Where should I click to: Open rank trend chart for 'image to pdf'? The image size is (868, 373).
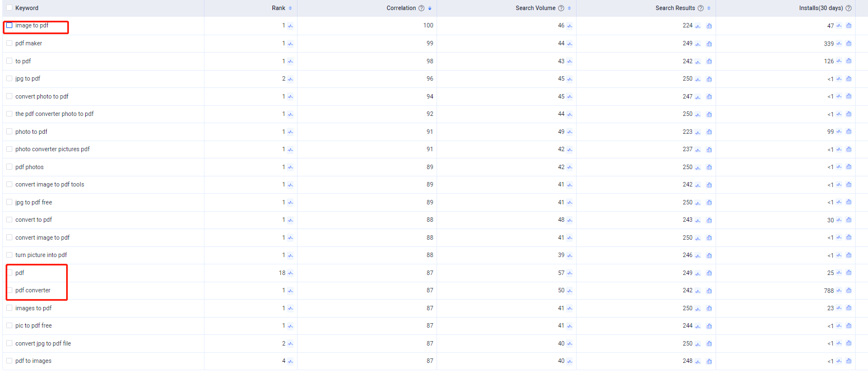tap(290, 26)
